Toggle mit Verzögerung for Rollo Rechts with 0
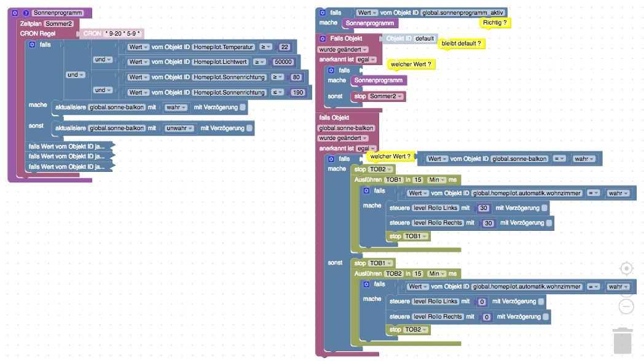This screenshot has width=644, height=361. click(x=546, y=317)
